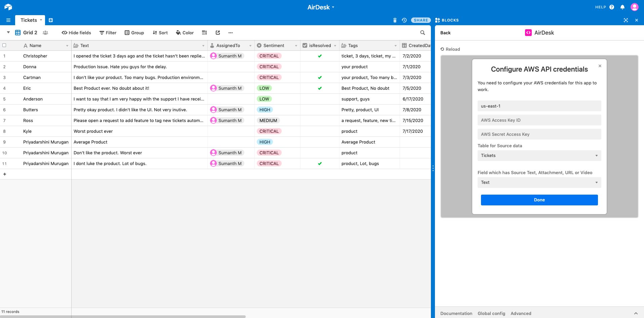644x318 pixels.
Task: Click the Reload icon link
Action: [450, 49]
